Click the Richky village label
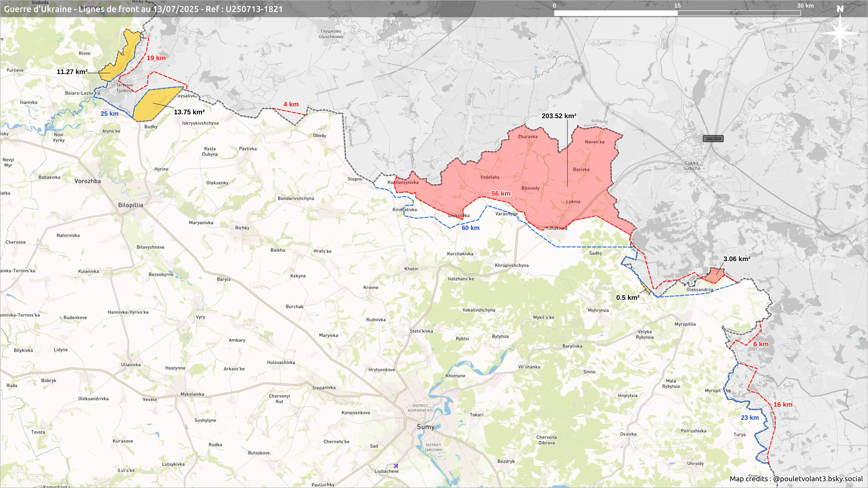This screenshot has width=868, height=488. coord(242,228)
